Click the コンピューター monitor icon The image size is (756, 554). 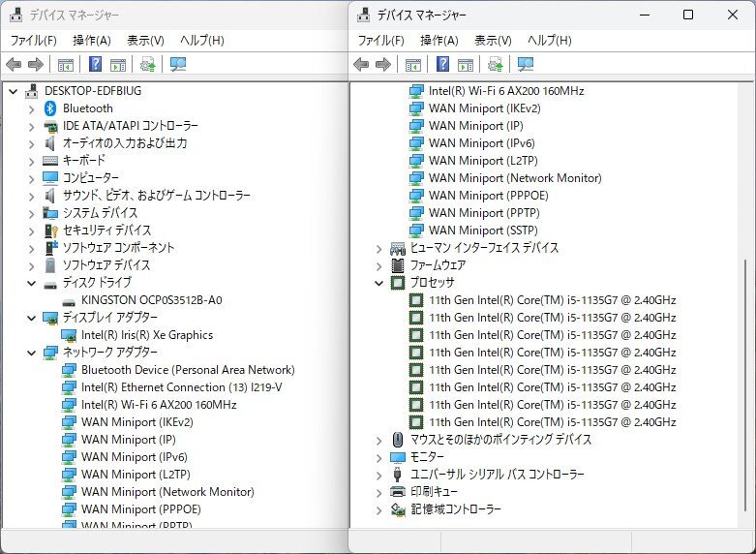[50, 178]
